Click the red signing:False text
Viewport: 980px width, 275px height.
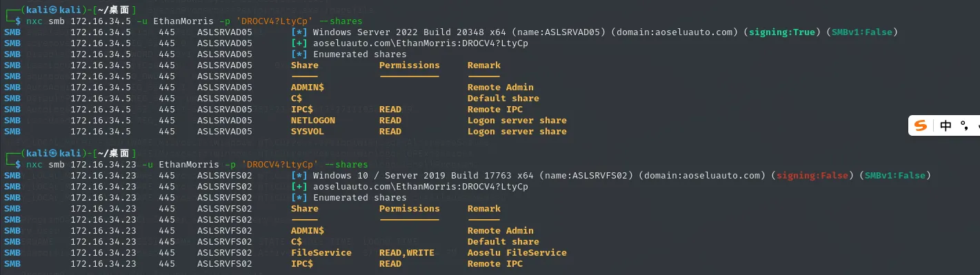coord(813,176)
